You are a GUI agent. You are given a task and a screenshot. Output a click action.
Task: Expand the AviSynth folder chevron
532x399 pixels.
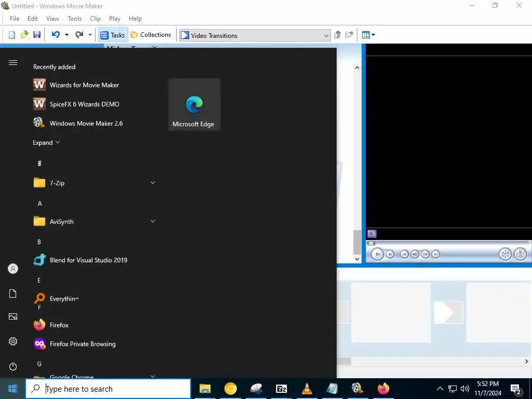(x=153, y=221)
